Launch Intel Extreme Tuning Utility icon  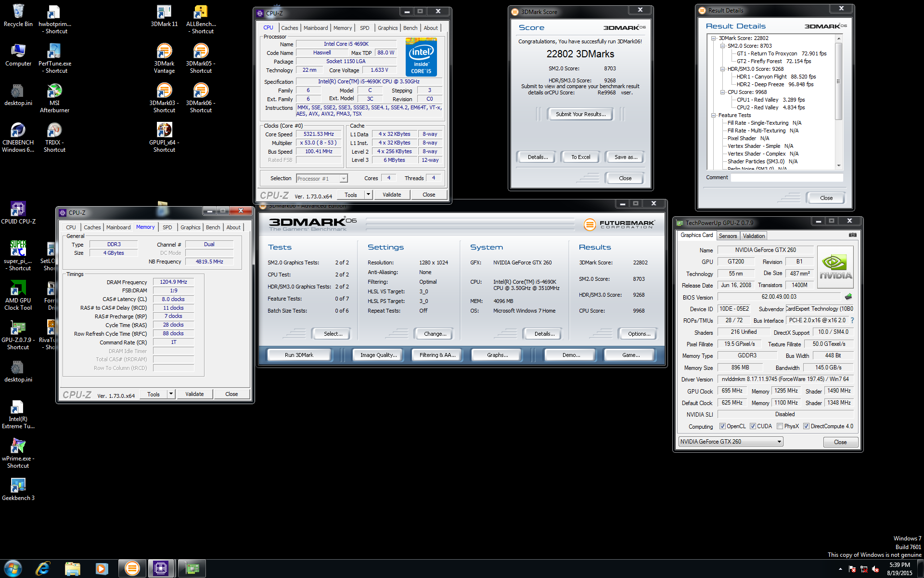click(18, 414)
